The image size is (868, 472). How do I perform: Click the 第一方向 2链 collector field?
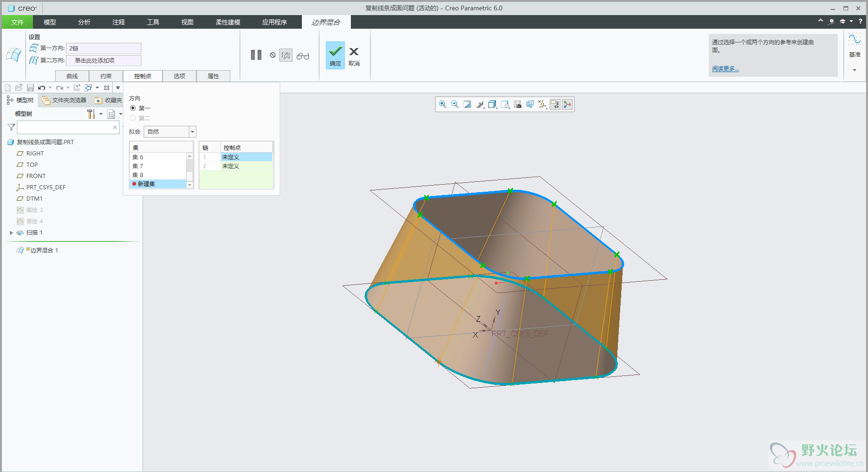pyautogui.click(x=104, y=48)
